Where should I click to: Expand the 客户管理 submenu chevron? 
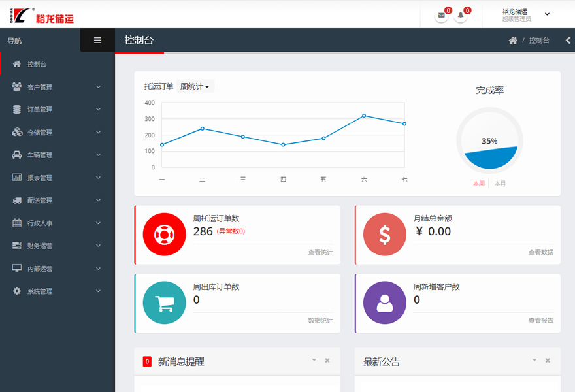[x=98, y=86]
